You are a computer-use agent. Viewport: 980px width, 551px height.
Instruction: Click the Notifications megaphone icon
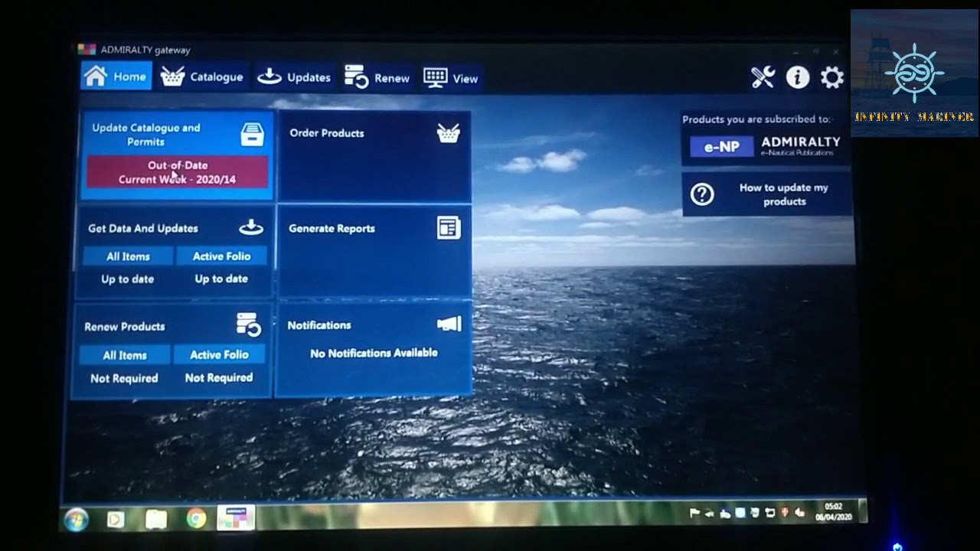pyautogui.click(x=449, y=324)
